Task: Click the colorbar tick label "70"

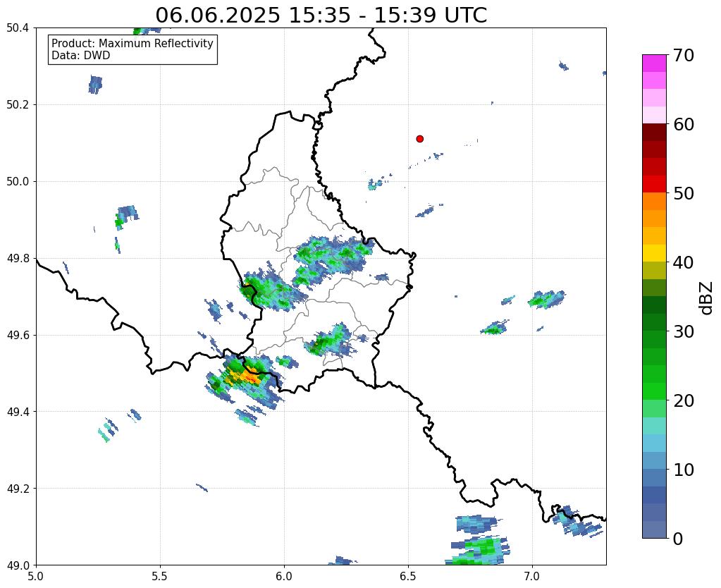Action: (684, 55)
